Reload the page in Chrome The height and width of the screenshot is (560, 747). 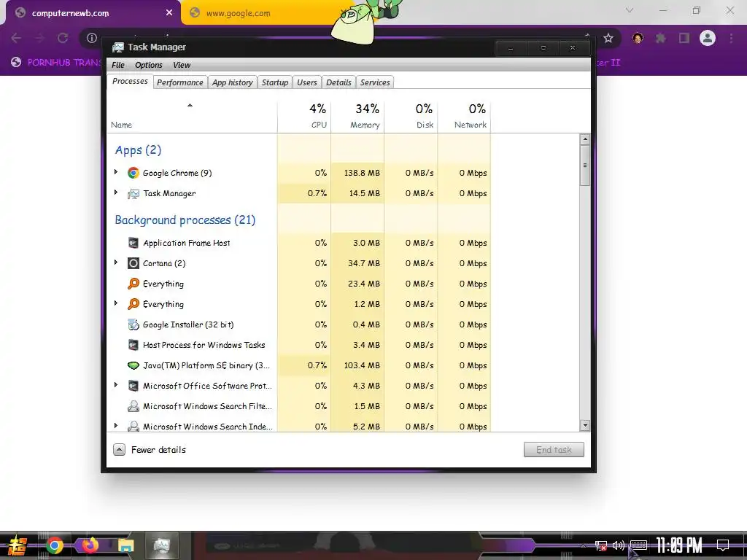tap(63, 38)
